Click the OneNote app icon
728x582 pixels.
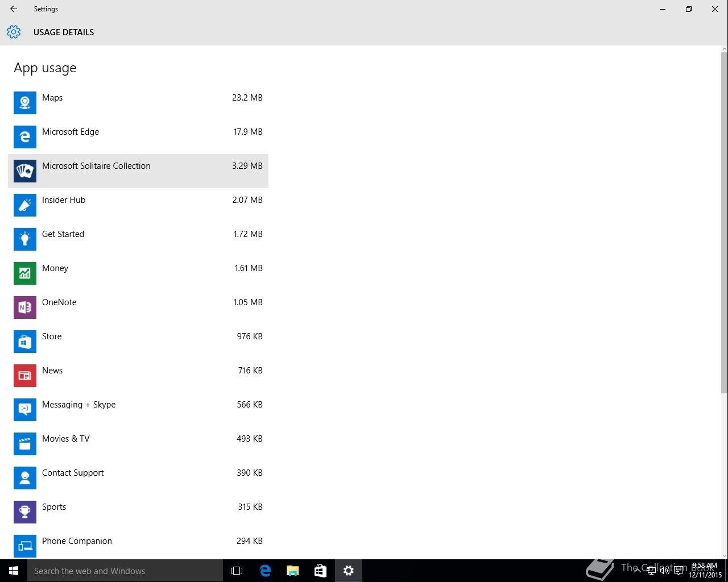coord(25,307)
